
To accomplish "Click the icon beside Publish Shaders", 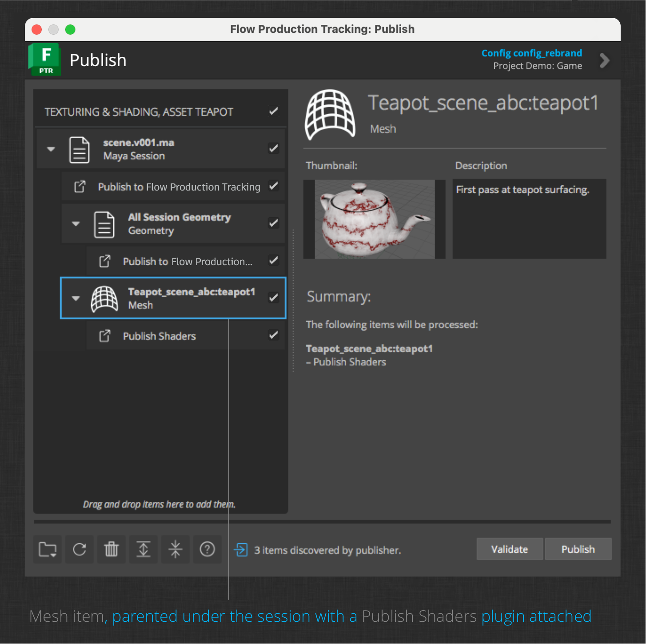I will pyautogui.click(x=104, y=336).
